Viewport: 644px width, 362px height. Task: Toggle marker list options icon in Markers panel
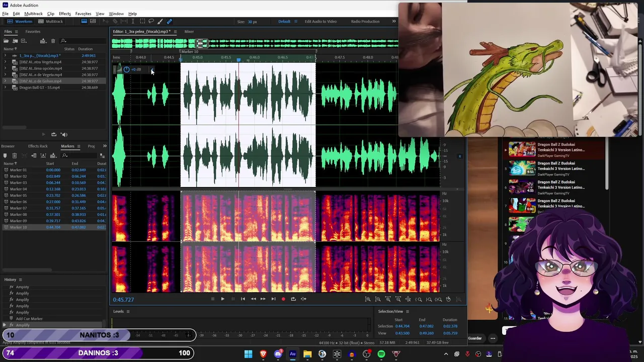[102, 156]
